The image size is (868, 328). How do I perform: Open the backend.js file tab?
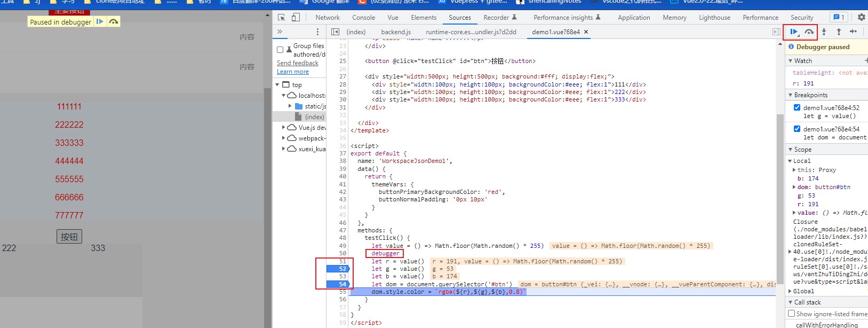pos(396,32)
